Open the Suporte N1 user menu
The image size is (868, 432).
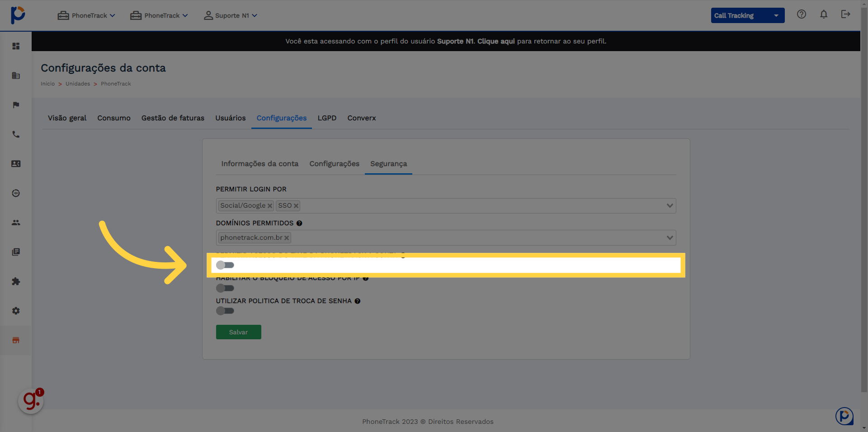click(x=231, y=15)
